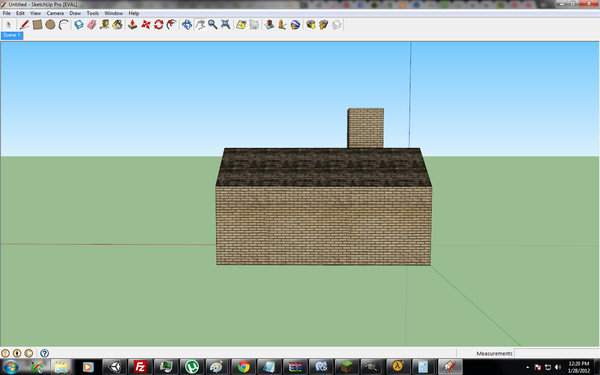
Task: Select the Paint Bucket tool
Action: [118, 25]
